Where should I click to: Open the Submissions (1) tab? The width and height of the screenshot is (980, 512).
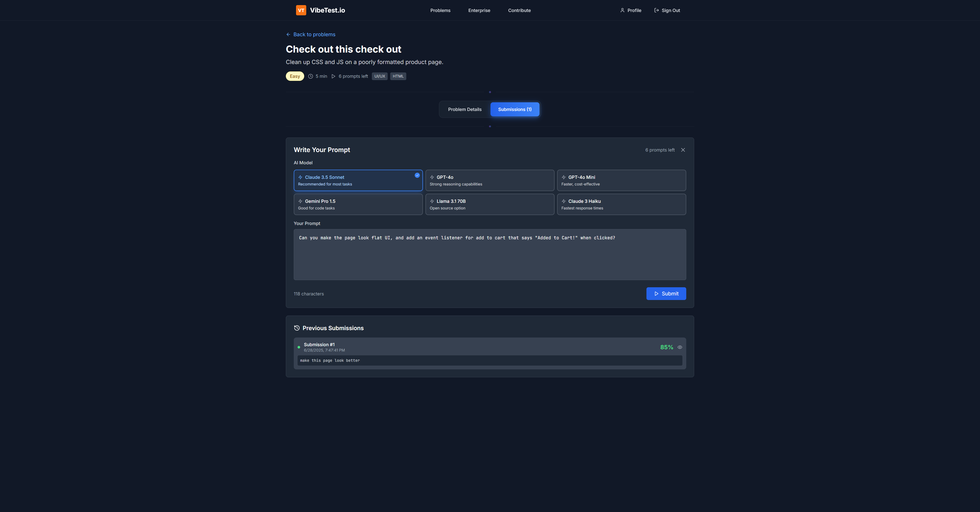coord(514,109)
